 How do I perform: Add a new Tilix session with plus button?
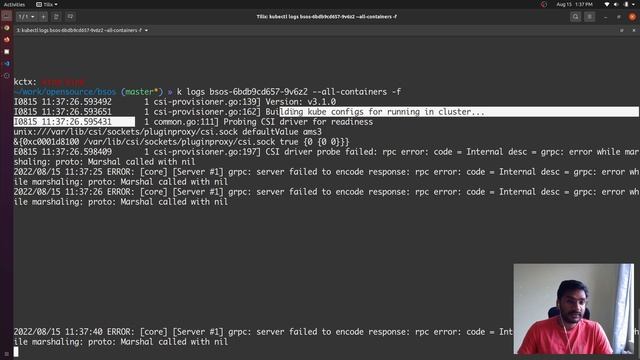(43, 17)
